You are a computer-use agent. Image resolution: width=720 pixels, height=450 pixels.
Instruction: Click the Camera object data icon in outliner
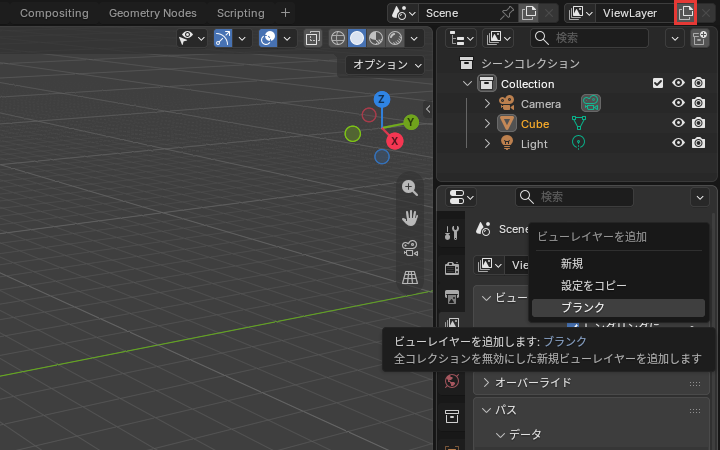click(x=591, y=103)
